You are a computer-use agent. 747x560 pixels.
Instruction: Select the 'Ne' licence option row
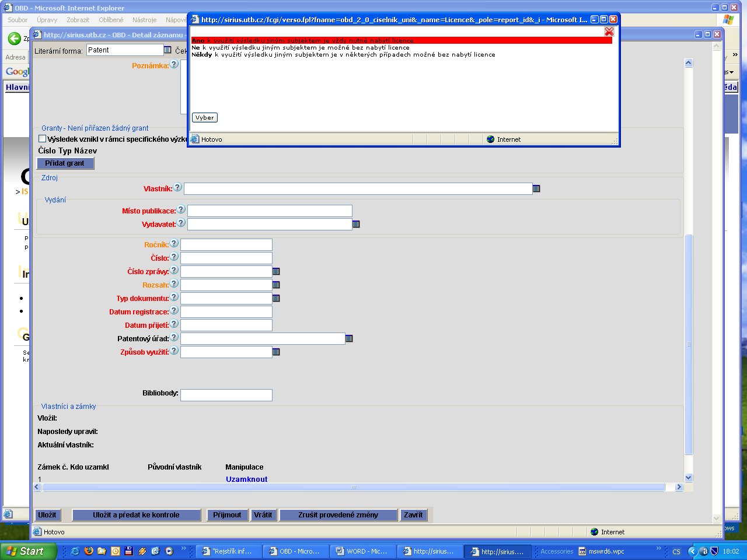[402, 47]
